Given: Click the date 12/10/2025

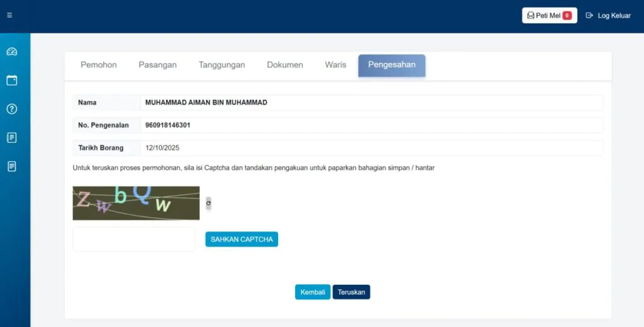Looking at the screenshot, I should click(162, 148).
